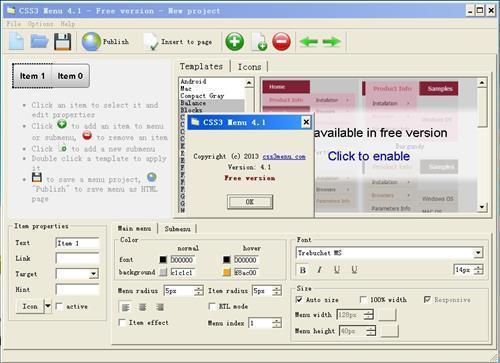Image resolution: width=500 pixels, height=363 pixels.
Task: Click the Insert to page icon
Action: [x=151, y=42]
